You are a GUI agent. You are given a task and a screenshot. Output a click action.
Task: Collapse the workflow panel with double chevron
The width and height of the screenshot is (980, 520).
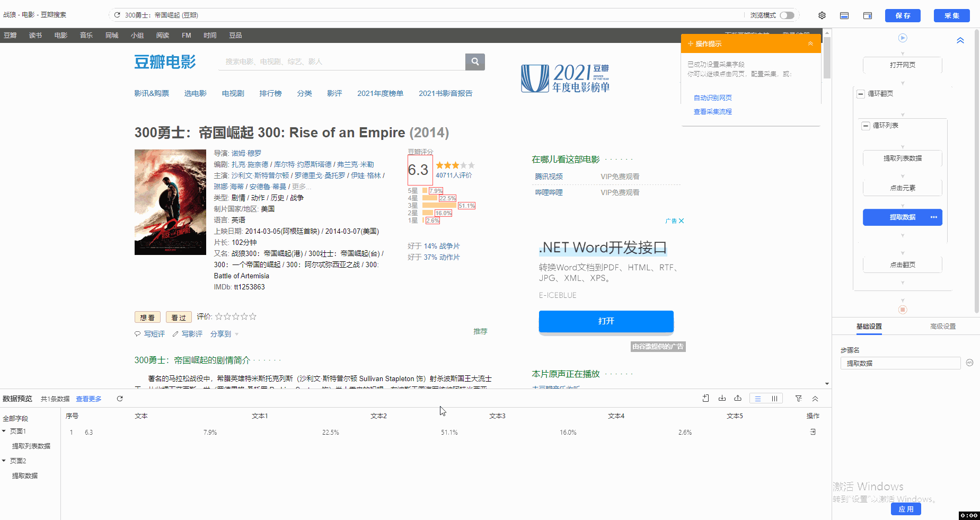(x=960, y=41)
